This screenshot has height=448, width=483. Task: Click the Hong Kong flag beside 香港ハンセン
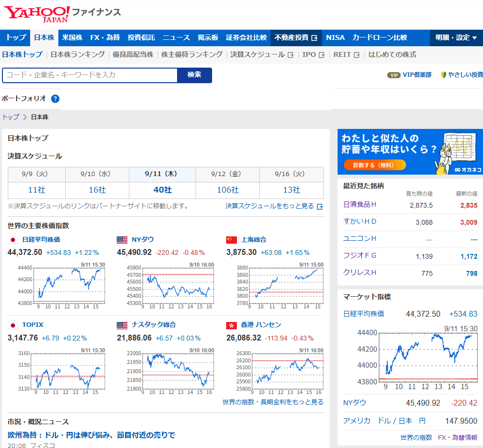coord(232,325)
